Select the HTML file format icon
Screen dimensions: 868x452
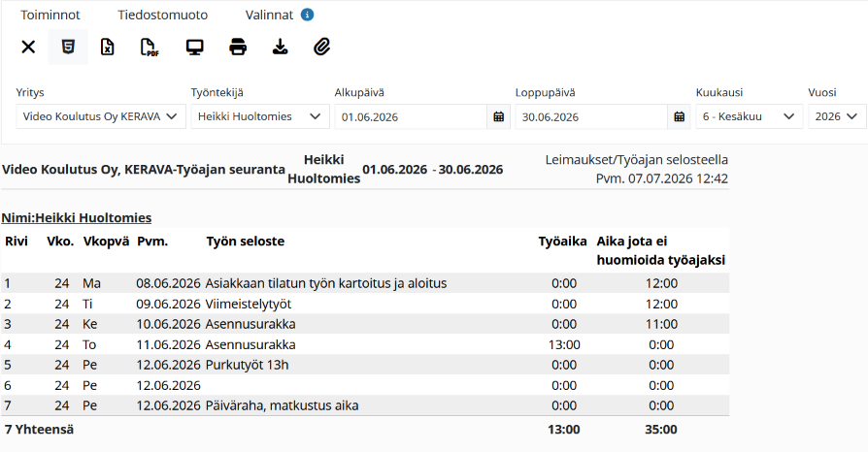pyautogui.click(x=68, y=47)
